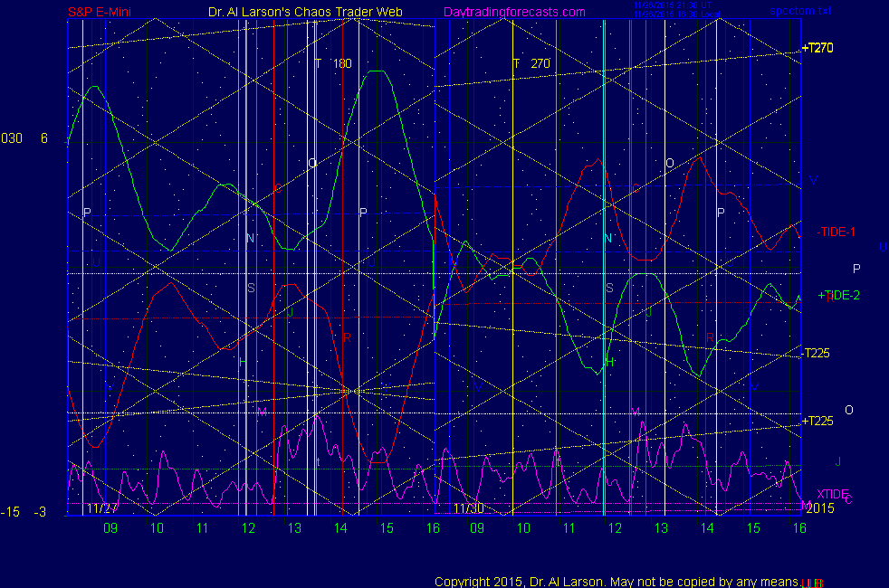Select the magenta XTIDE legend label
889x588 pixels.
coord(833,494)
